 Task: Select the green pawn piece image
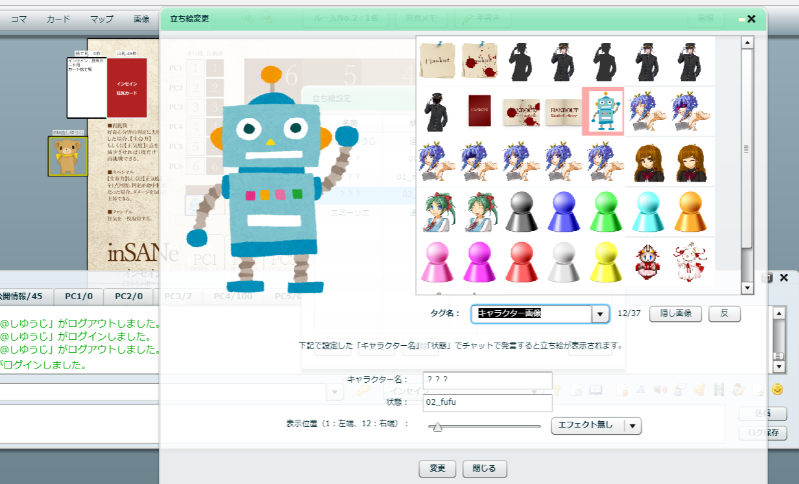click(605, 212)
